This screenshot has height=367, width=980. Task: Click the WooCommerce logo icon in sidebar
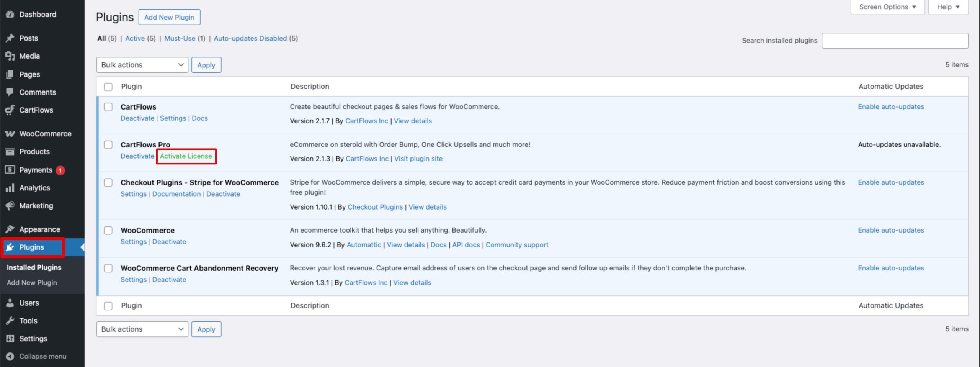[x=10, y=134]
